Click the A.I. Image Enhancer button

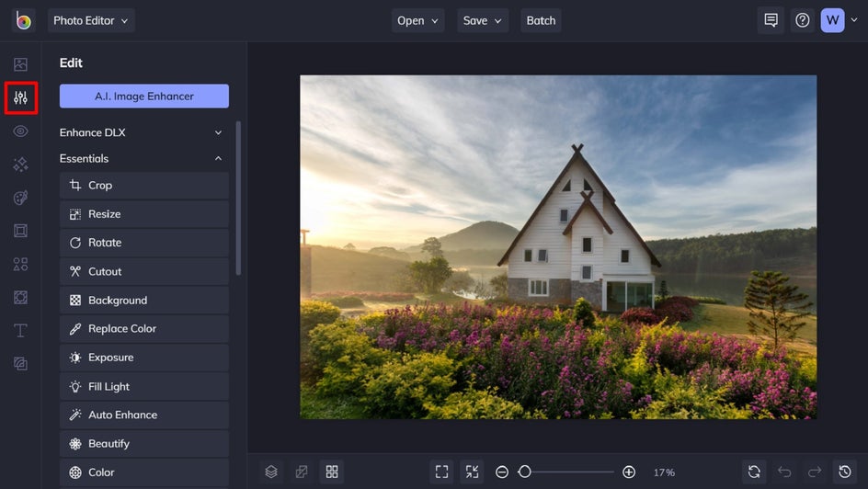point(144,97)
